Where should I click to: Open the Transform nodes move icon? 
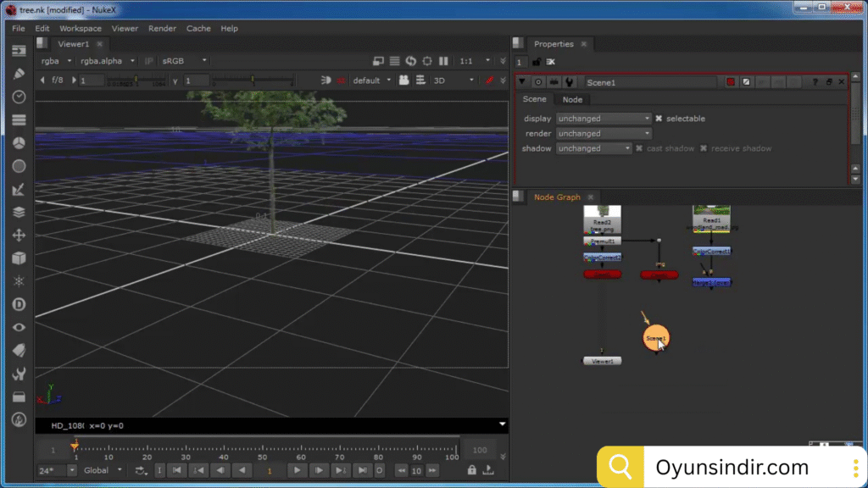[x=19, y=236]
